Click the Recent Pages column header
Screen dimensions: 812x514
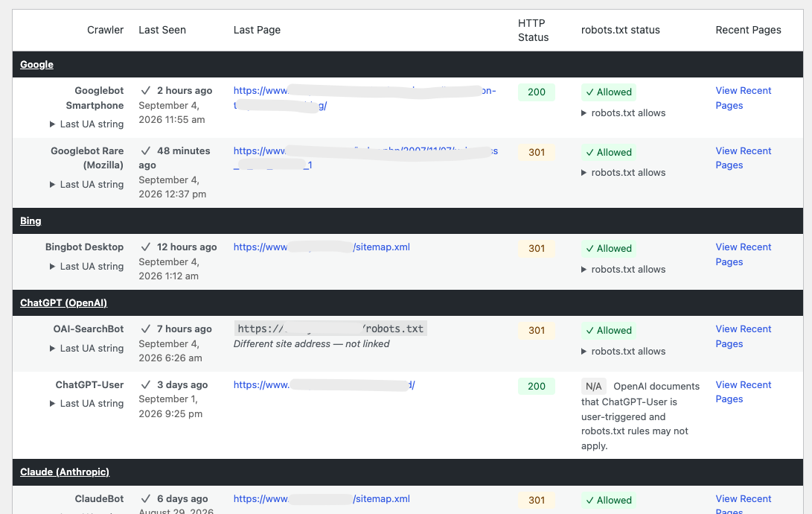[x=748, y=30]
